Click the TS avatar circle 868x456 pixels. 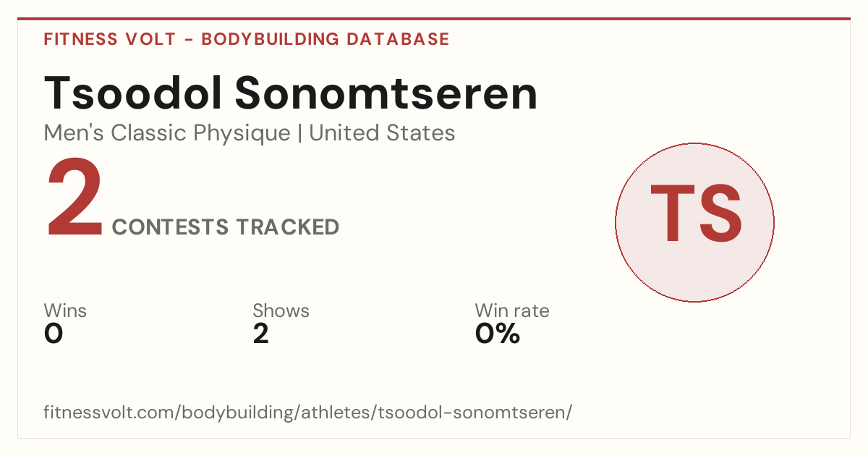694,222
